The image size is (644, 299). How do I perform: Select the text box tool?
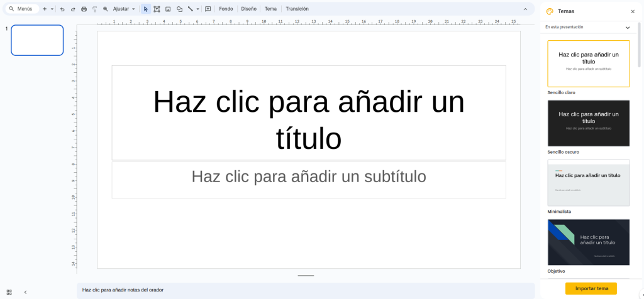[157, 9]
